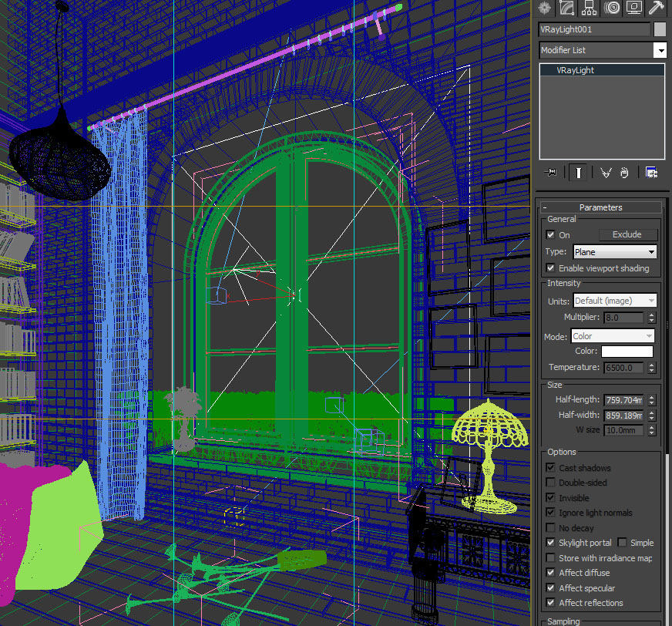The image size is (672, 626).
Task: Click the white light Color swatch
Action: tap(627, 352)
